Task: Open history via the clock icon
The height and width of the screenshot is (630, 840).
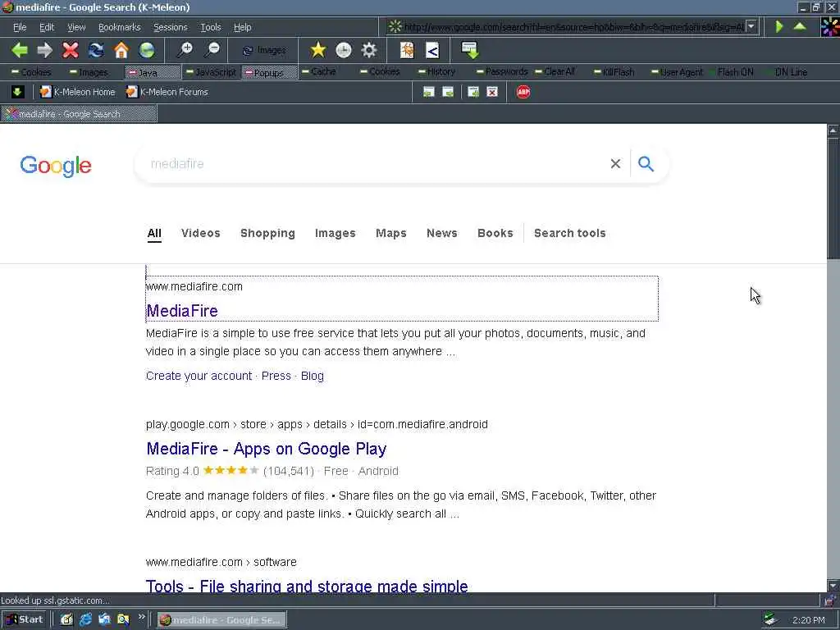Action: tap(344, 50)
